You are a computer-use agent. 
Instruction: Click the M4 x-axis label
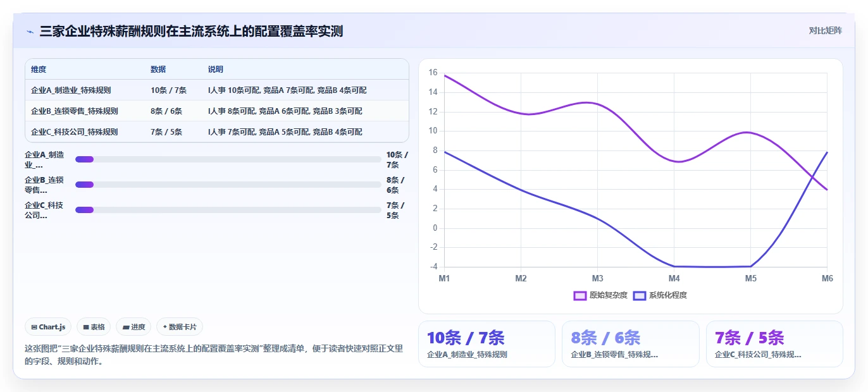click(674, 278)
